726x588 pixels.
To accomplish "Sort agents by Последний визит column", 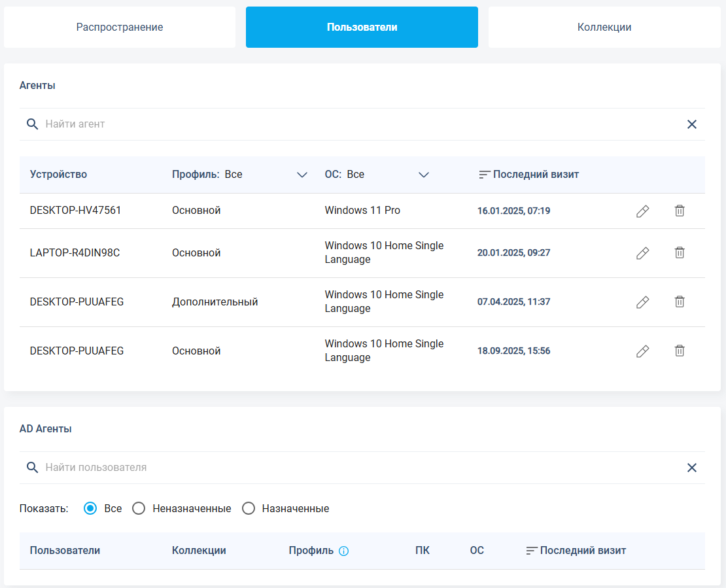I will (x=528, y=175).
